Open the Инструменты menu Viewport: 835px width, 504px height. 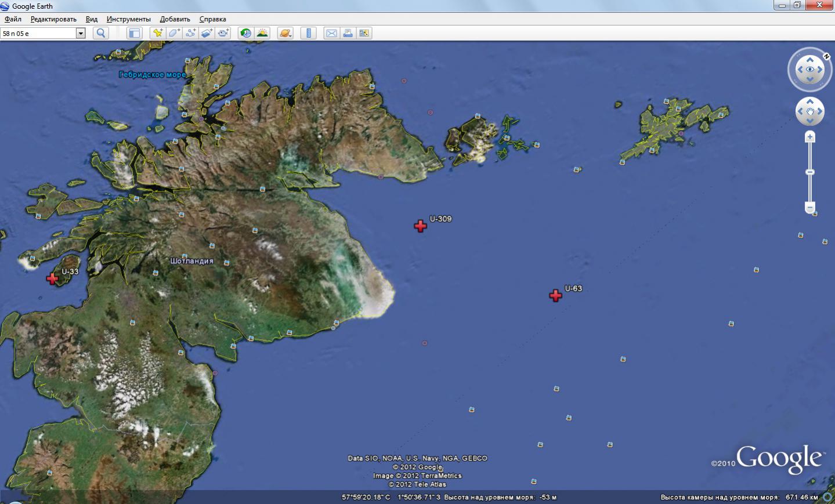pyautogui.click(x=128, y=19)
